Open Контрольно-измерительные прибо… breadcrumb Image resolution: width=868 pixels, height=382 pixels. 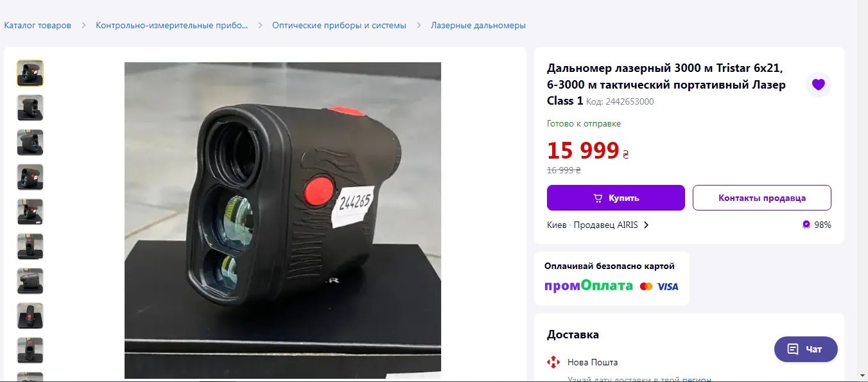171,26
